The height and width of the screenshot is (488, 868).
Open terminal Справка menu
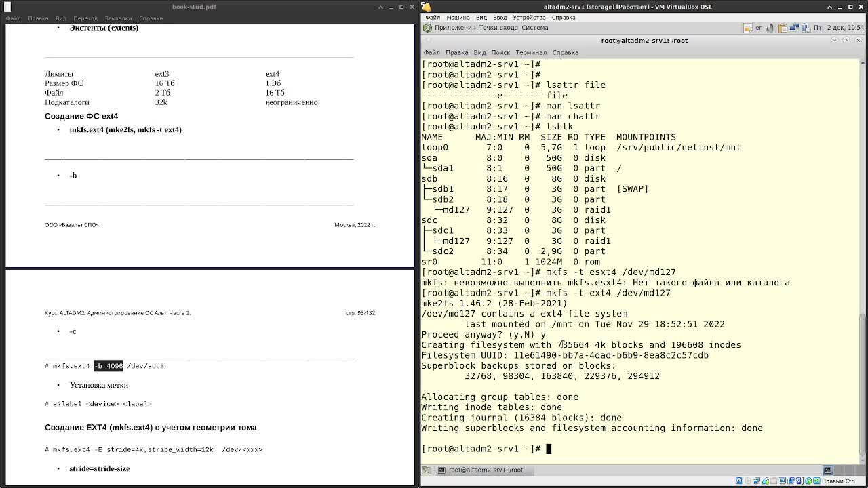[x=565, y=52]
